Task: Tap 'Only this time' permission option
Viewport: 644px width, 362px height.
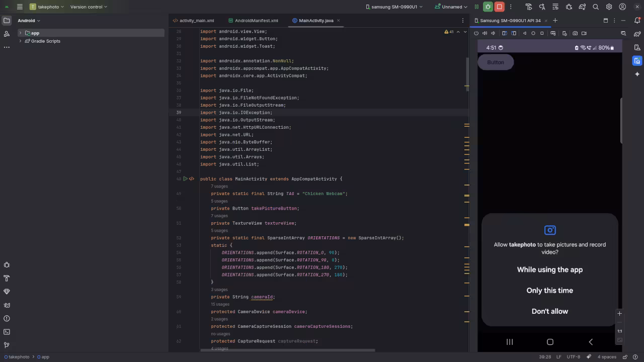Action: [x=550, y=291]
